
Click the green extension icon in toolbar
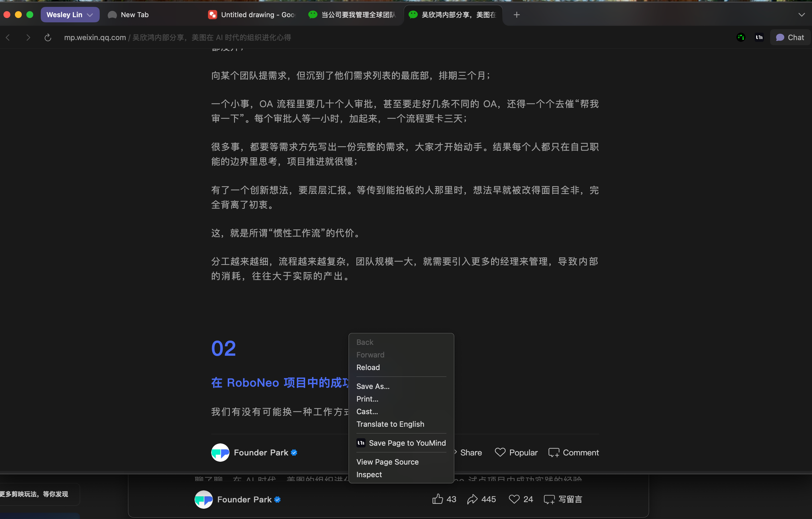[x=741, y=38]
